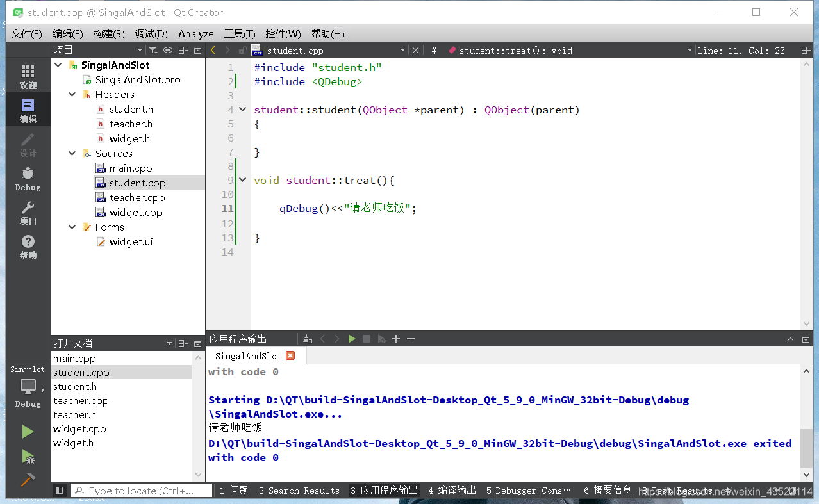The width and height of the screenshot is (819, 504).
Task: Click the Type to locate search field
Action: pos(142,491)
